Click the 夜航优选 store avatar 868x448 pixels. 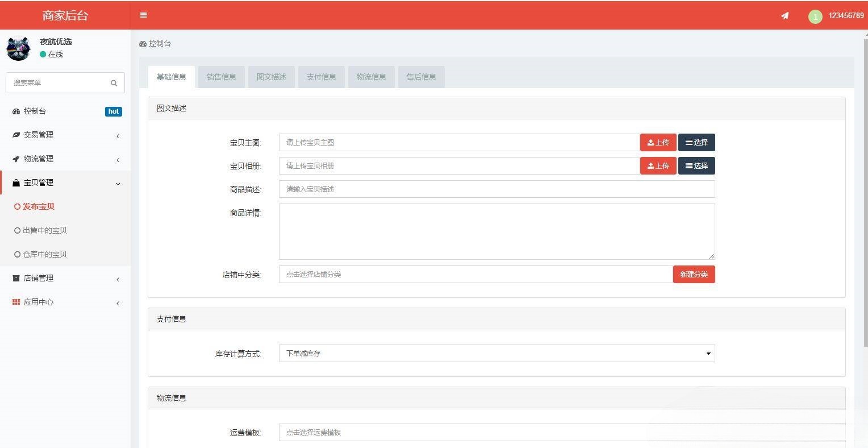(x=18, y=49)
